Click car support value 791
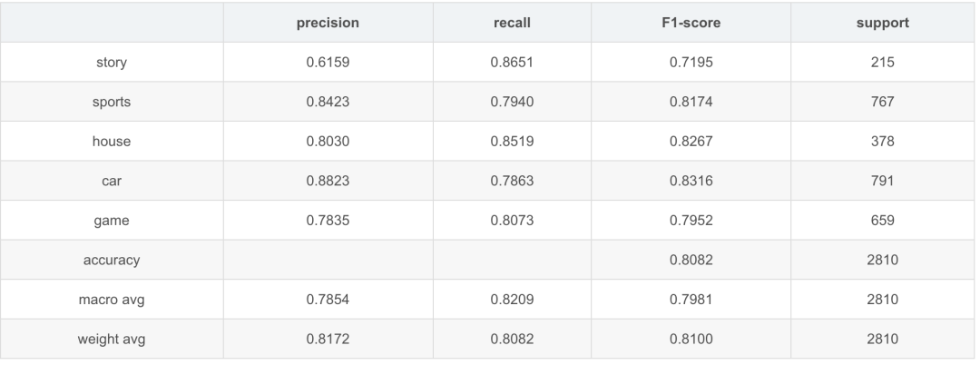This screenshot has height=365, width=980. [883, 181]
